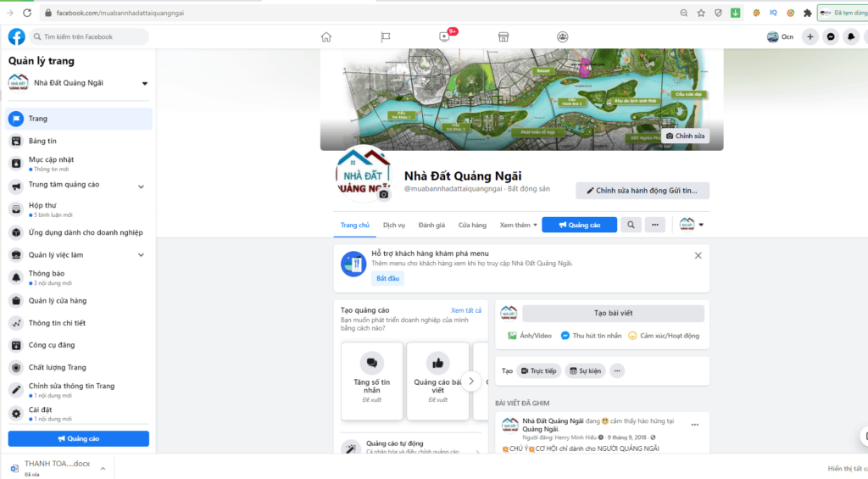Screen dimensions: 868x479
Task: Click the browser zoom magnifier icon
Action: point(684,13)
